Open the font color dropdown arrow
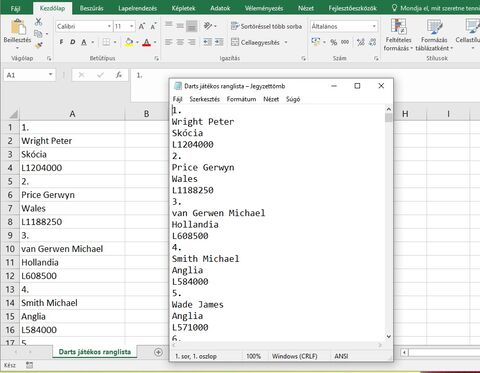Screen dimensions: 480x373 pos(155,42)
